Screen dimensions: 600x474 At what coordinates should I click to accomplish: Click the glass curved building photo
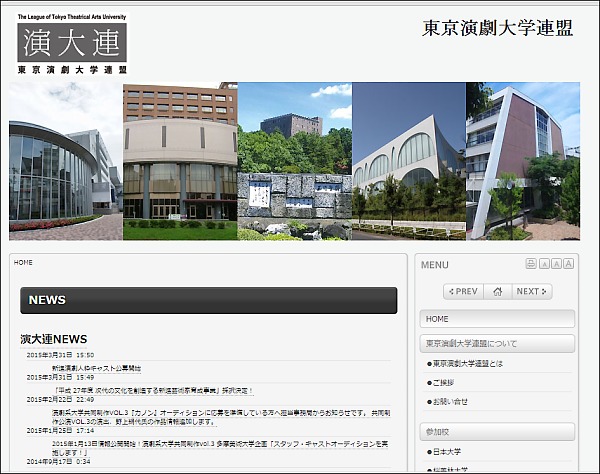66,161
